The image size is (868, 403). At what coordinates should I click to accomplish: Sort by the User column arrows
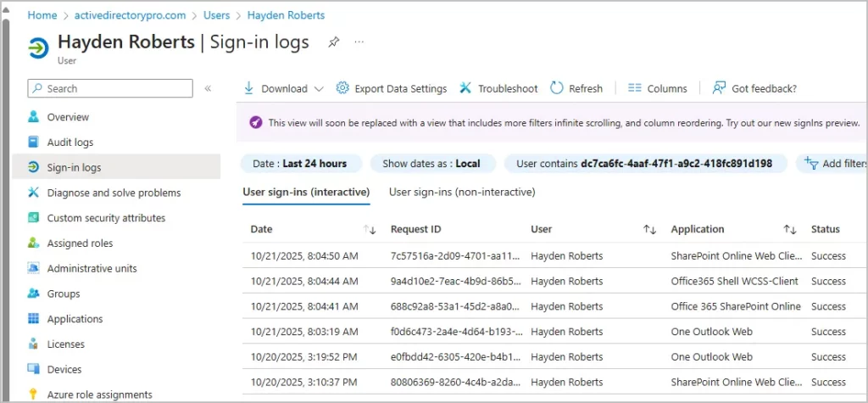(650, 229)
